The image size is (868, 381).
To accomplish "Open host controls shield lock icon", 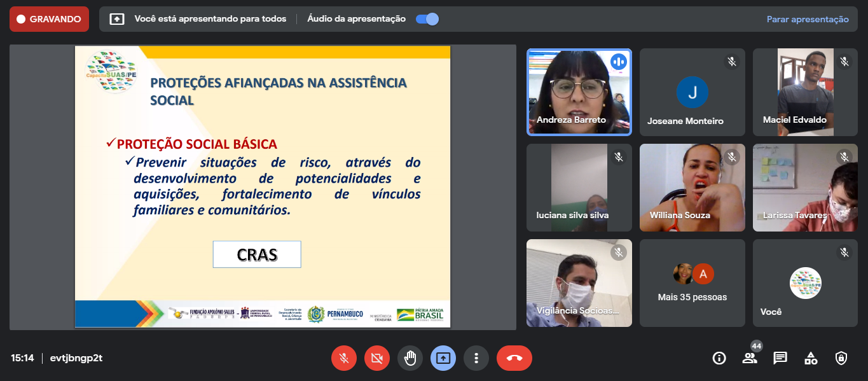I will click(x=841, y=358).
